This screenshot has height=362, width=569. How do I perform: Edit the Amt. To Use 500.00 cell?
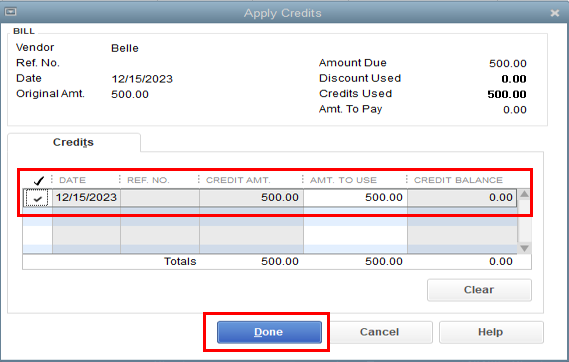[x=355, y=197]
